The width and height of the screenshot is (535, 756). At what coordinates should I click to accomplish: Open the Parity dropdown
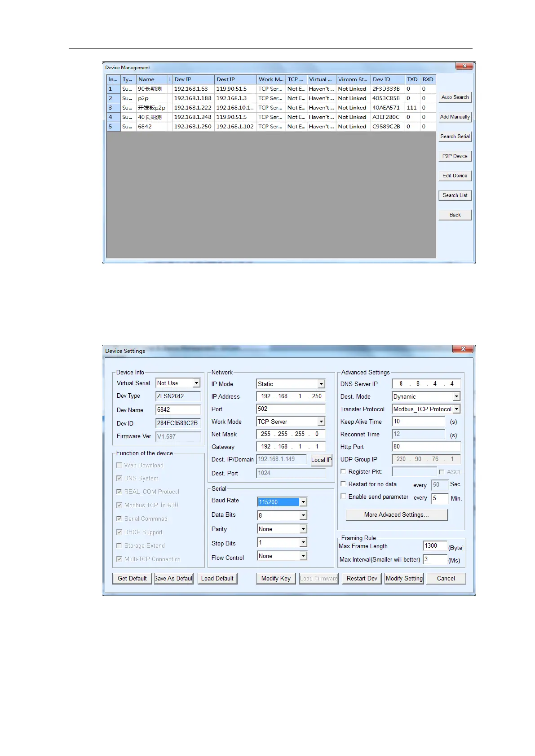tap(303, 529)
